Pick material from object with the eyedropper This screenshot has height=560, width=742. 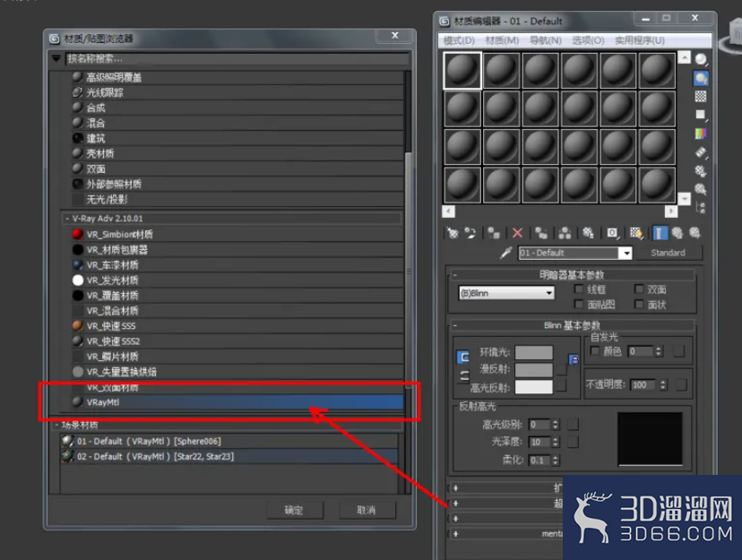point(505,253)
